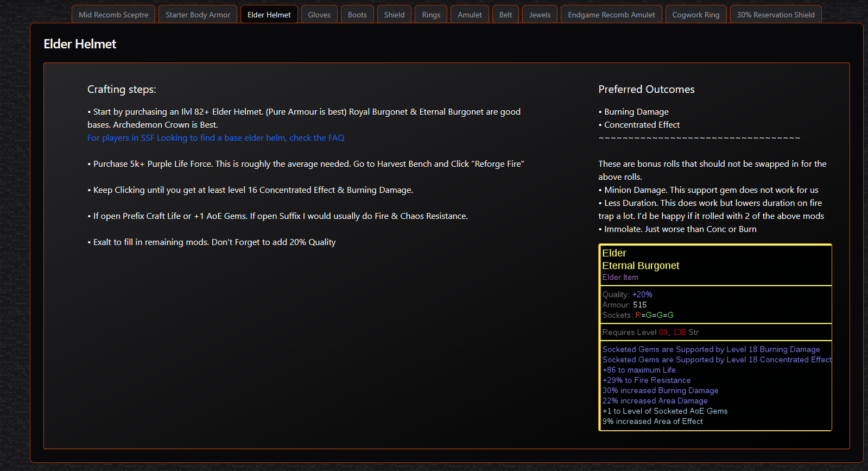Select the Rings tab
This screenshot has height=471, width=868.
[x=432, y=15]
